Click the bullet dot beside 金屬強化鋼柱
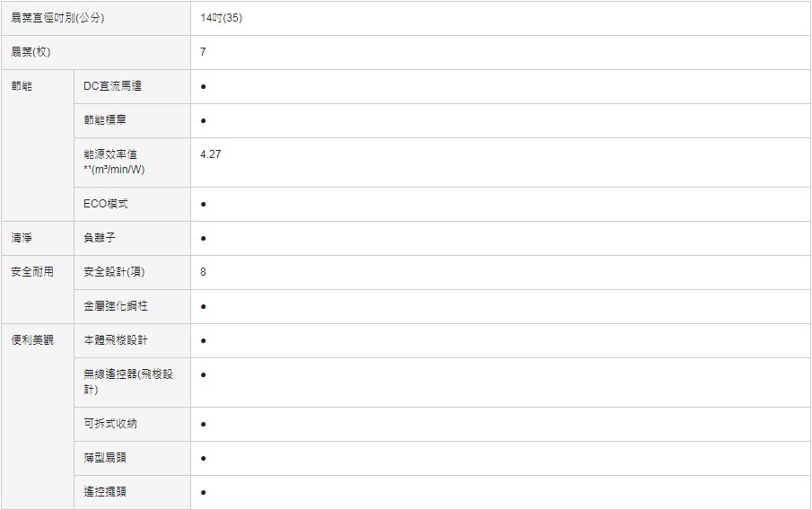 click(204, 307)
